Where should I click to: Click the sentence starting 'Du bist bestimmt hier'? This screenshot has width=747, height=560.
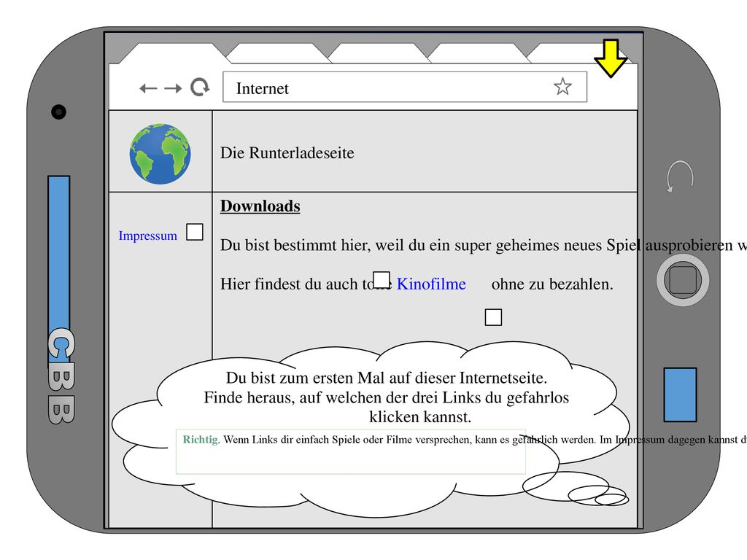483,245
